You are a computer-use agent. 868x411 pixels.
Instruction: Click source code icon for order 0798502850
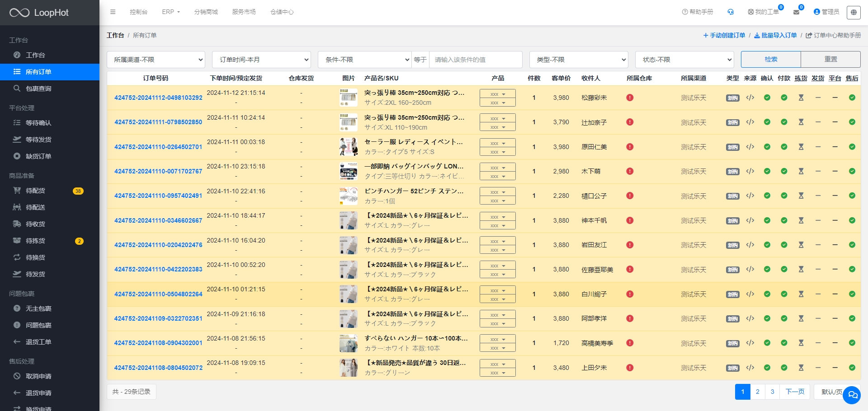click(750, 122)
